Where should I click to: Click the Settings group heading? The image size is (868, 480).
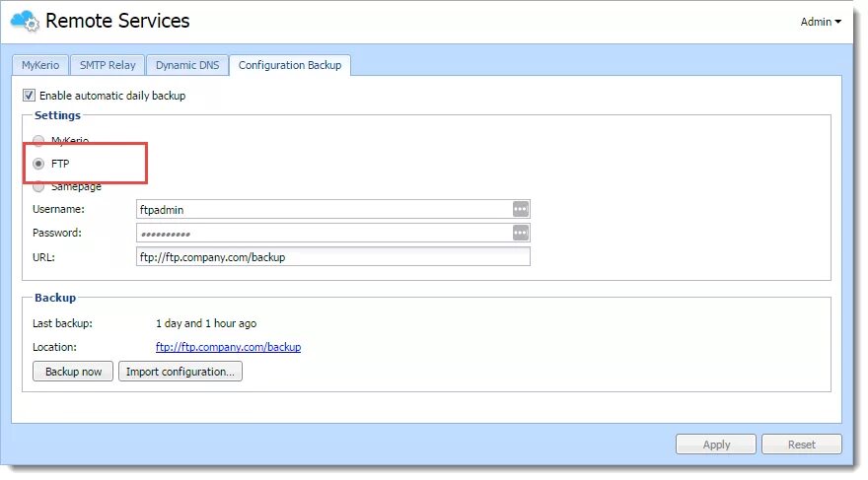(57, 115)
